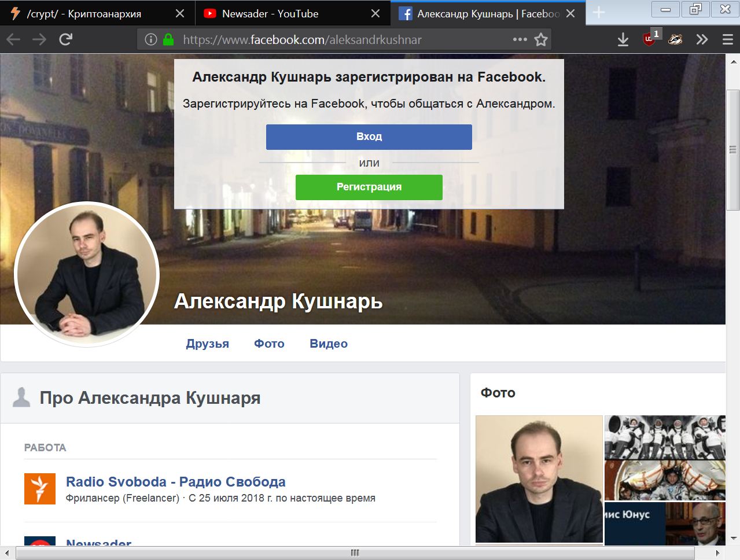Open the astronauts photo thumbnail
The image size is (740, 560).
pyautogui.click(x=665, y=458)
